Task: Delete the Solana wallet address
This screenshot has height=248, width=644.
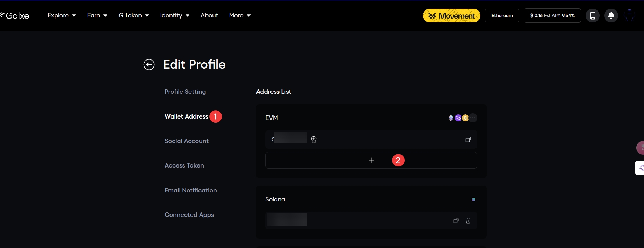Action: tap(468, 221)
